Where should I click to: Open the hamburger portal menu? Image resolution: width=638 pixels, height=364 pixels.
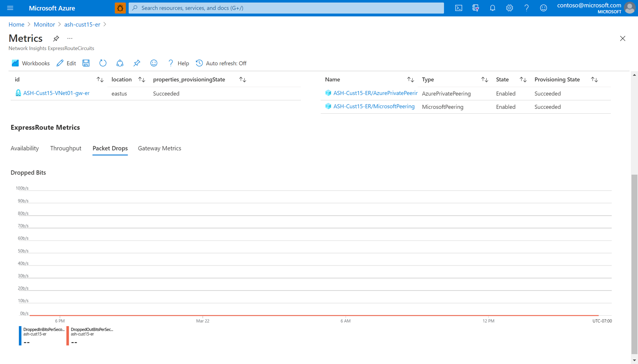(x=10, y=8)
